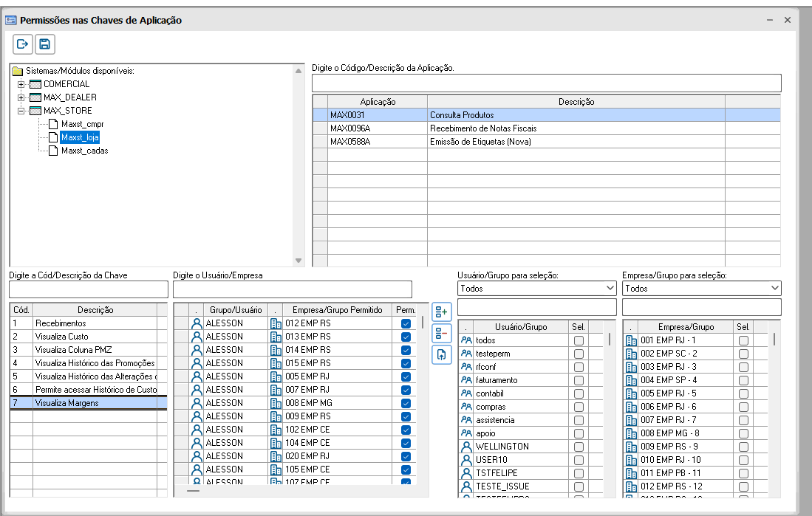This screenshot has height=516, width=812.
Task: Select the Maxst_cmpr module in the tree
Action: point(84,124)
